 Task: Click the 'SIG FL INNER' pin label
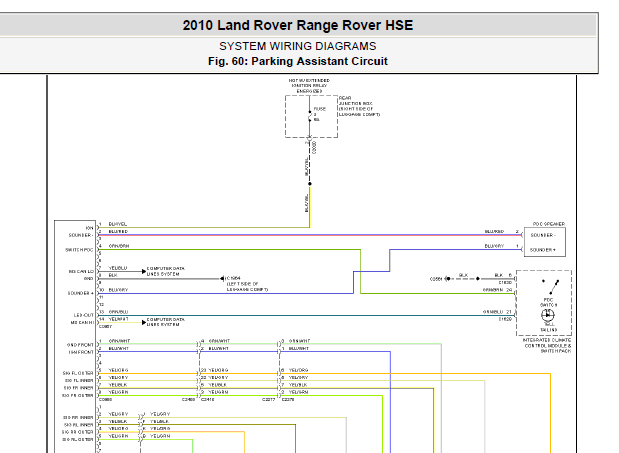[79, 380]
